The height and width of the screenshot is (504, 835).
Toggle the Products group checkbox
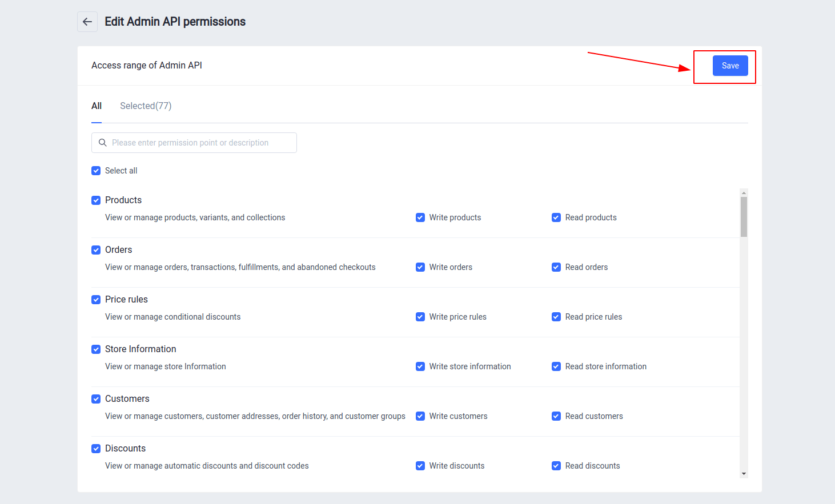coord(96,200)
